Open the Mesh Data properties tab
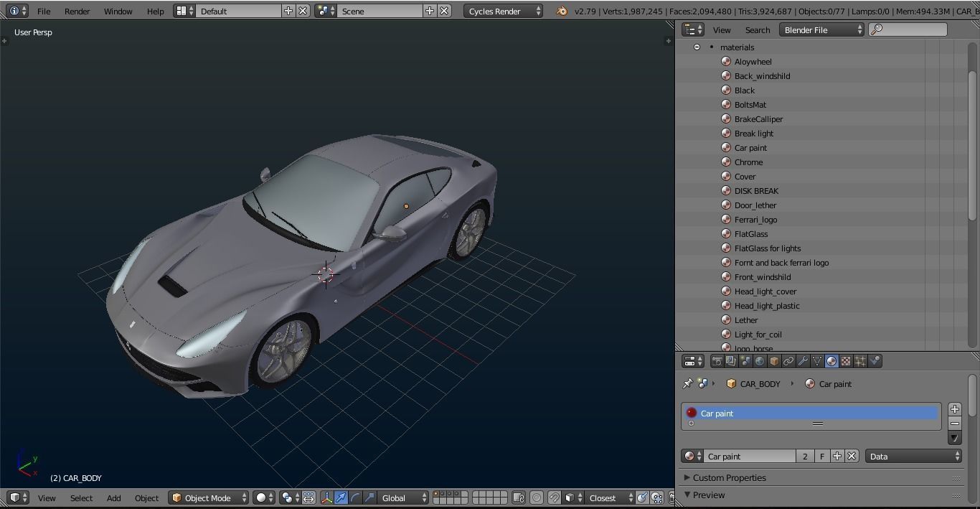980x509 pixels. coord(817,361)
